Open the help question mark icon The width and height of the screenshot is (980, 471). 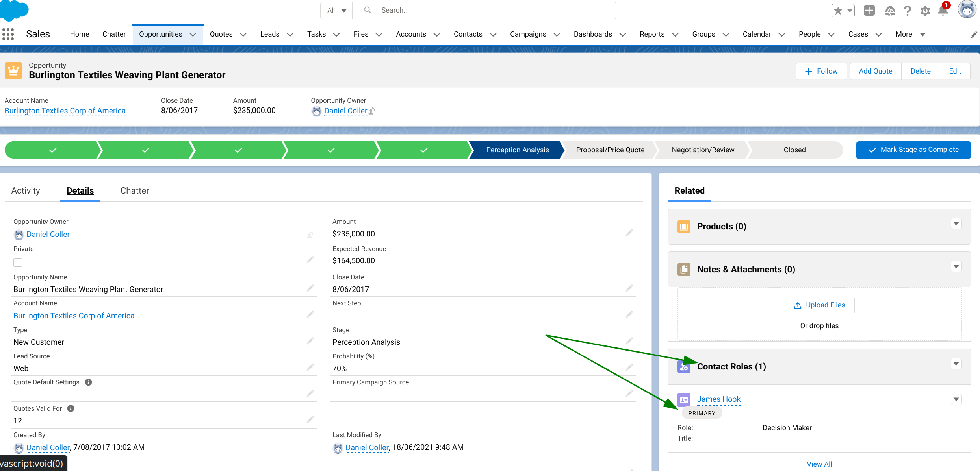tap(908, 11)
